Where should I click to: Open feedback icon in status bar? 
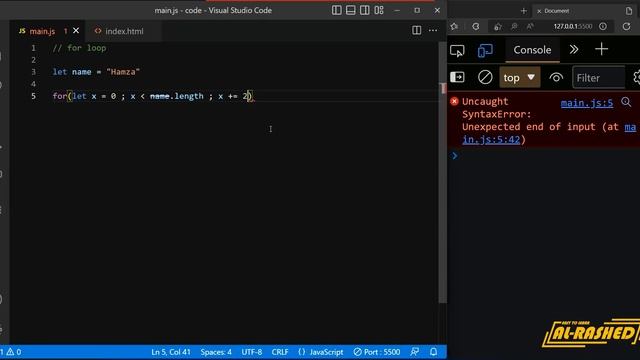pos(415,352)
